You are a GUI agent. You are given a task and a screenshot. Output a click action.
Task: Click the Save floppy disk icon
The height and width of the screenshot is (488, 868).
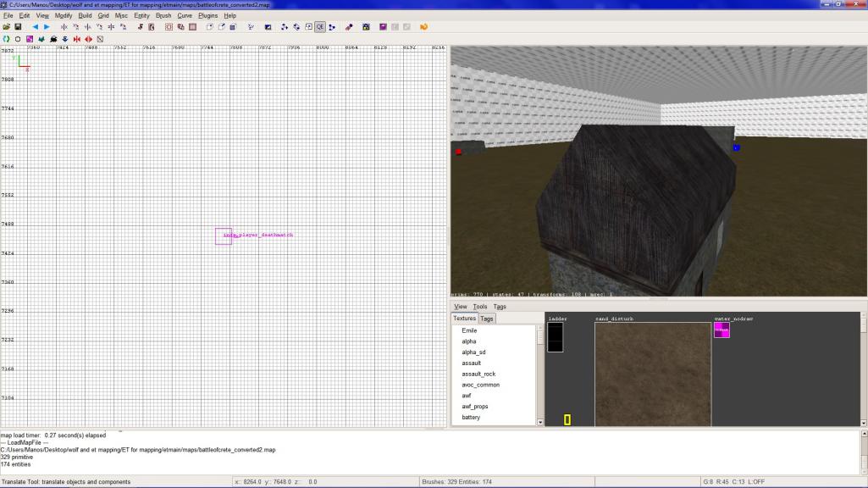click(17, 27)
